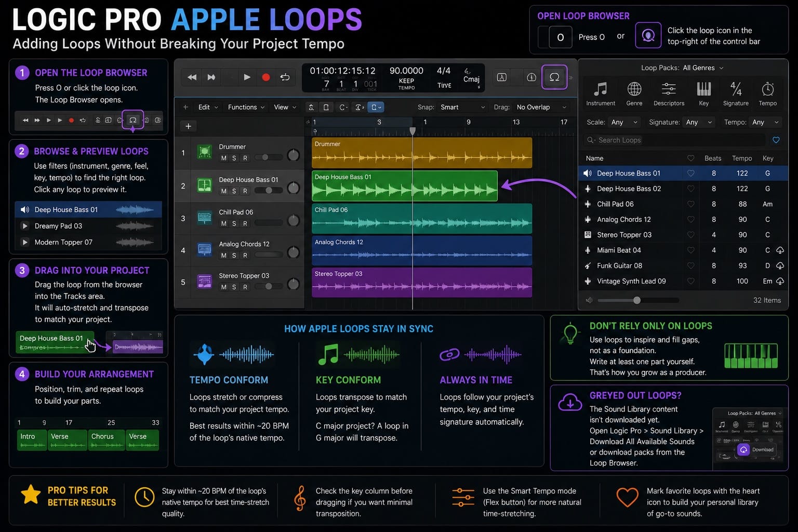
Task: Start playback with the Play button
Action: (x=247, y=77)
